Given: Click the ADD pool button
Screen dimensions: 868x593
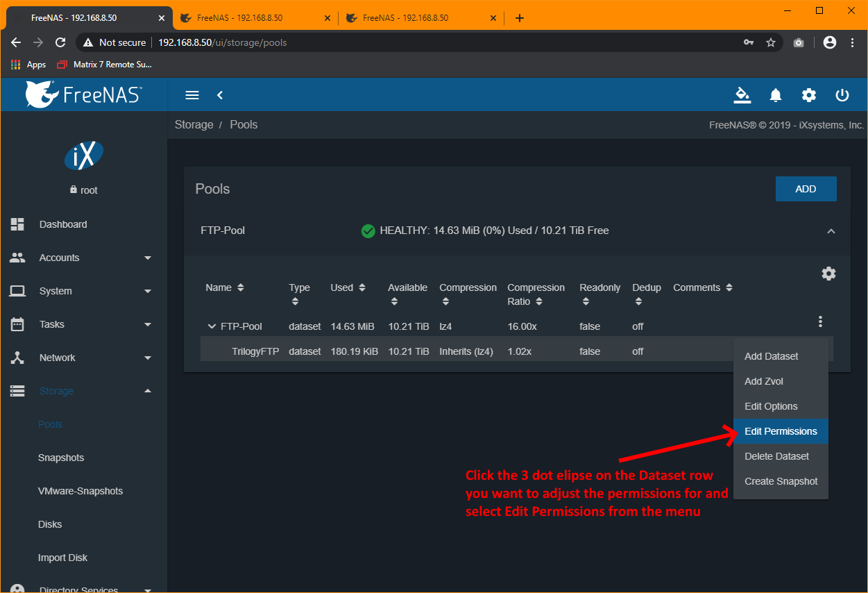Looking at the screenshot, I should pos(806,189).
